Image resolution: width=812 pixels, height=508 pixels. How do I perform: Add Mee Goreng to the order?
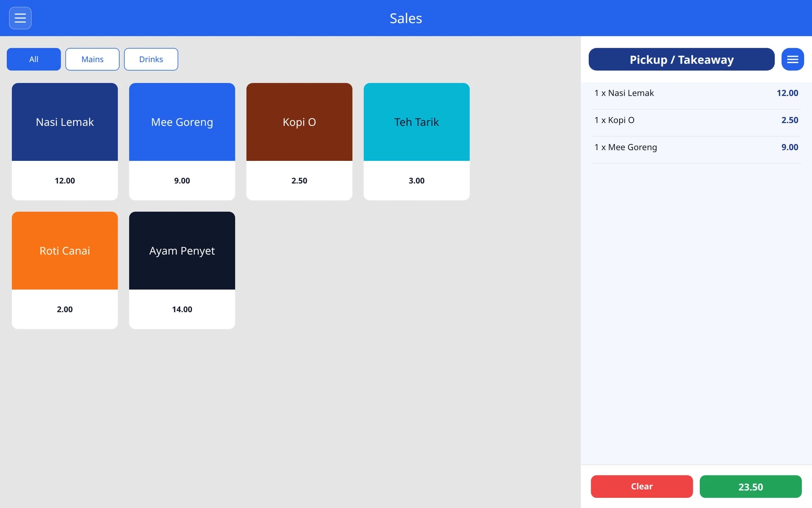(182, 141)
